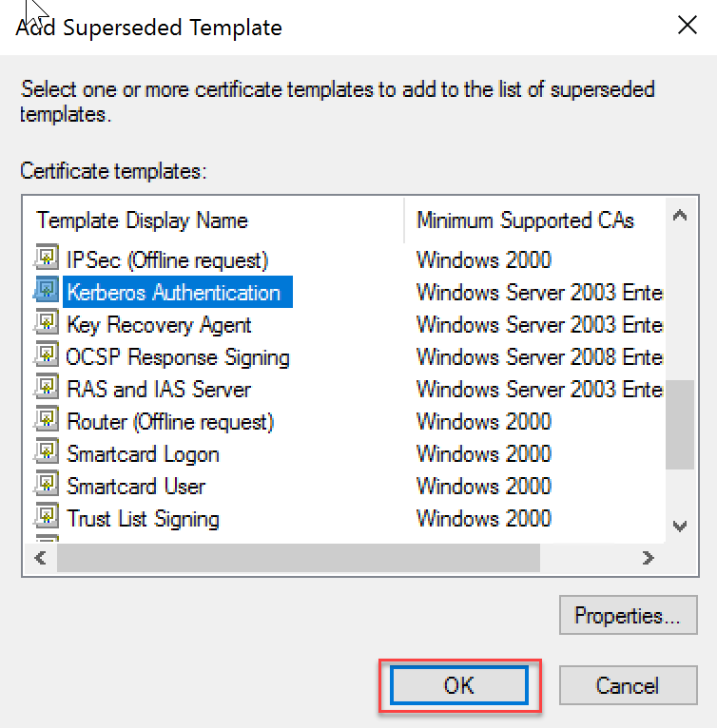Click the Kerberos Authentication certificate icon
The height and width of the screenshot is (728, 717).
[x=47, y=292]
